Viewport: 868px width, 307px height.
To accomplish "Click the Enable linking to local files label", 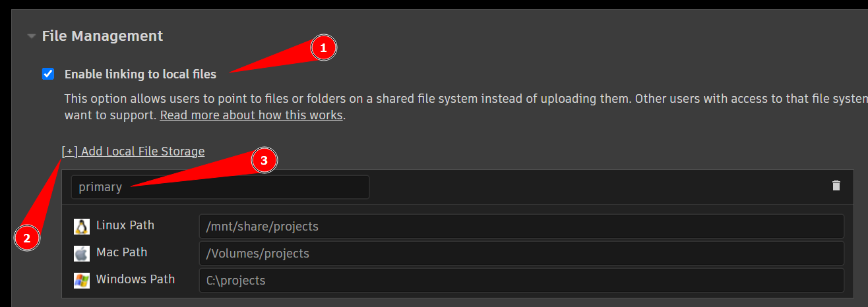I will click(140, 74).
